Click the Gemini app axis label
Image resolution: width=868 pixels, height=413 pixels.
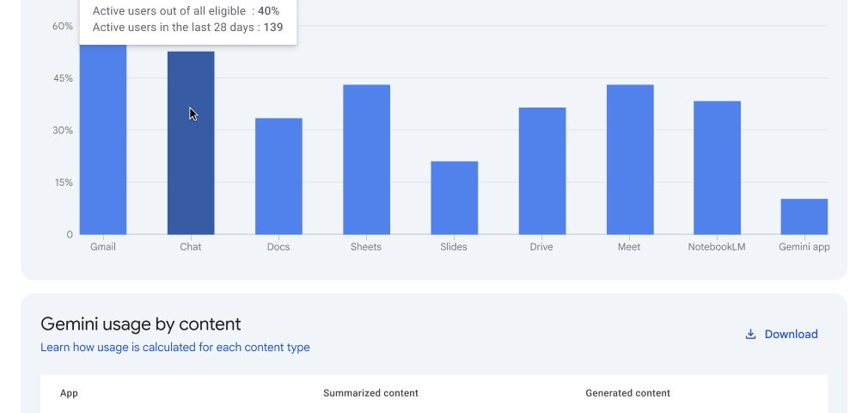pyautogui.click(x=804, y=247)
